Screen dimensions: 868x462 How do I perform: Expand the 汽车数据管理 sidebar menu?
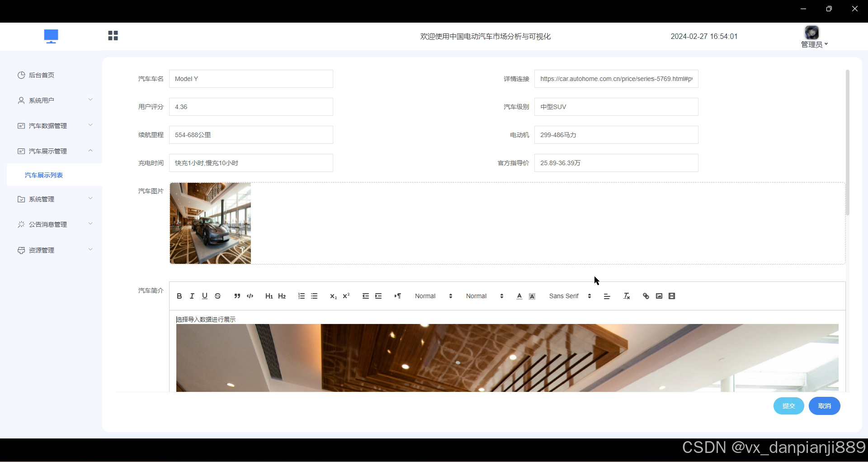tap(54, 126)
